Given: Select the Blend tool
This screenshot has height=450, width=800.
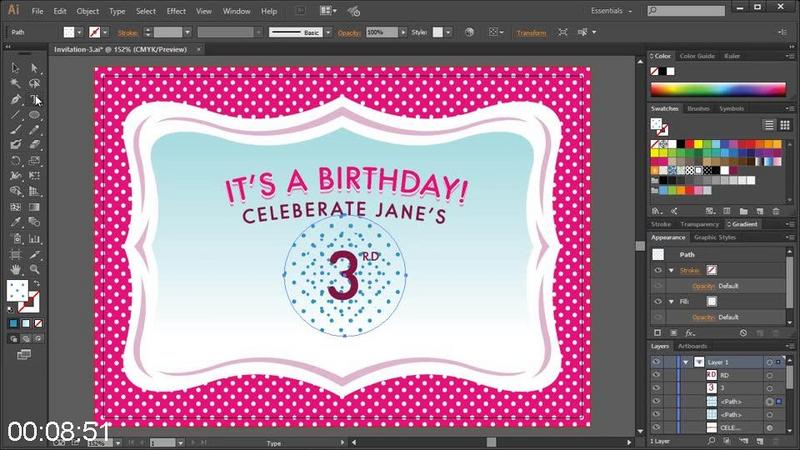Looking at the screenshot, I should (34, 222).
